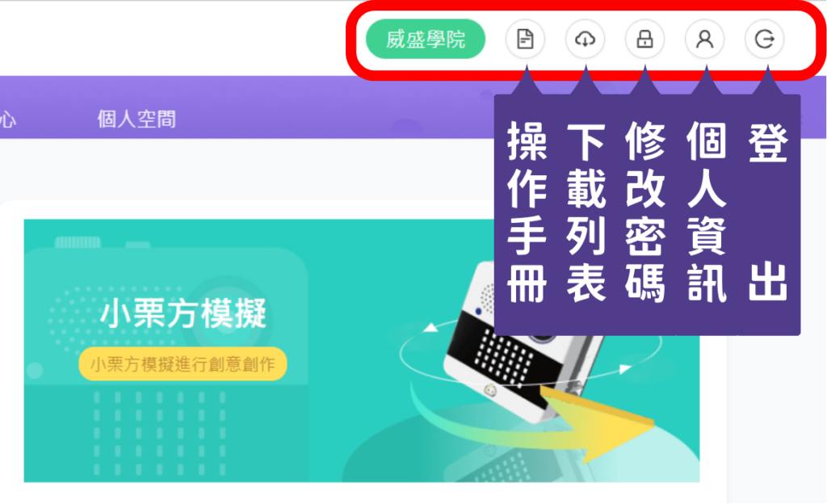The height and width of the screenshot is (504, 827).
Task: Click the 個人資訊 annotation label
Action: (x=707, y=212)
